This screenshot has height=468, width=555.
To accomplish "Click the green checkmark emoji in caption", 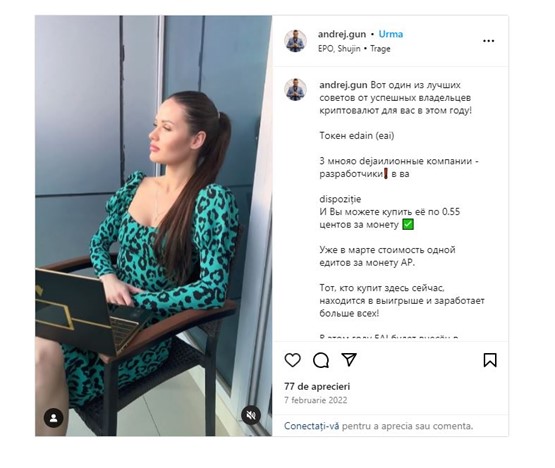I will pos(408,224).
